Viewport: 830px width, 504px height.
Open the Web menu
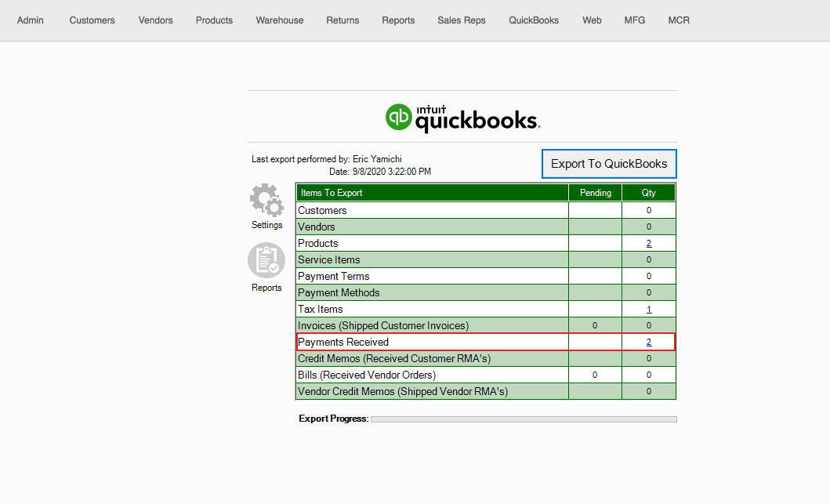pos(592,20)
